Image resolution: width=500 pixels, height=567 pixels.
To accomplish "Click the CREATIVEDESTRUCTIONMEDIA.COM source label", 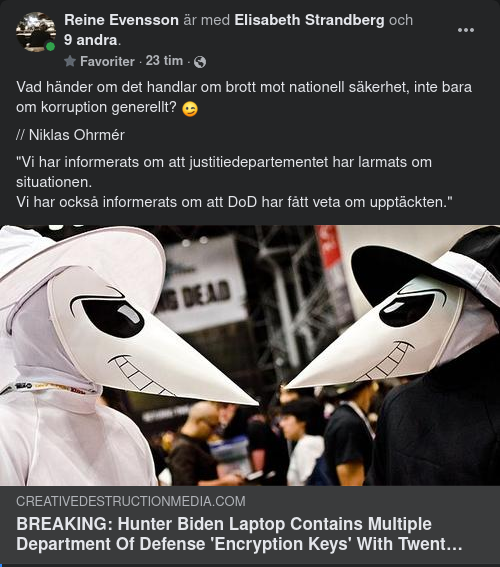I will coord(131,501).
